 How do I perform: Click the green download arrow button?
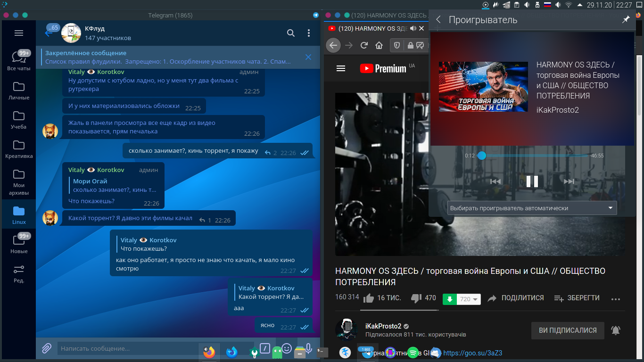pos(450,299)
